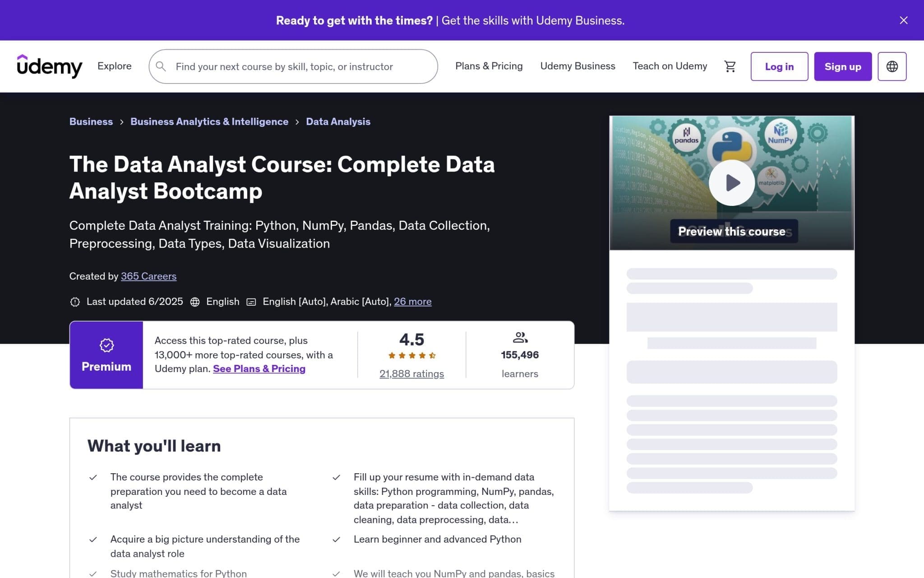Image resolution: width=924 pixels, height=578 pixels.
Task: Click the learners people icon
Action: (520, 337)
